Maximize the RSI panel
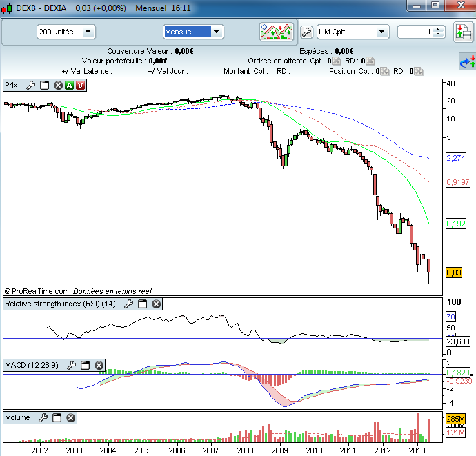 point(142,304)
